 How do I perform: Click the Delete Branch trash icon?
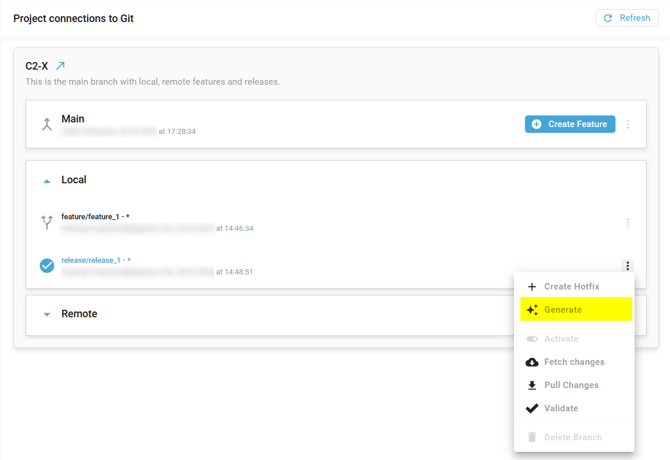click(532, 437)
